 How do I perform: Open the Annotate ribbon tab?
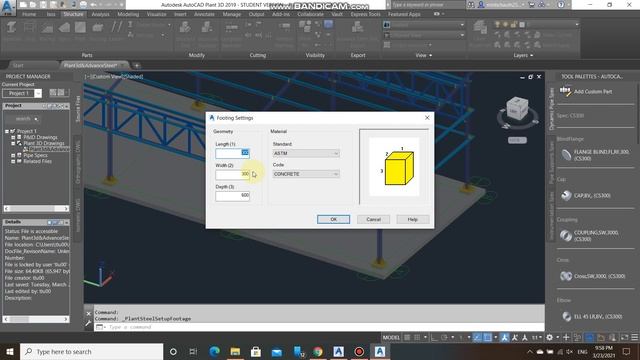[x=204, y=14]
